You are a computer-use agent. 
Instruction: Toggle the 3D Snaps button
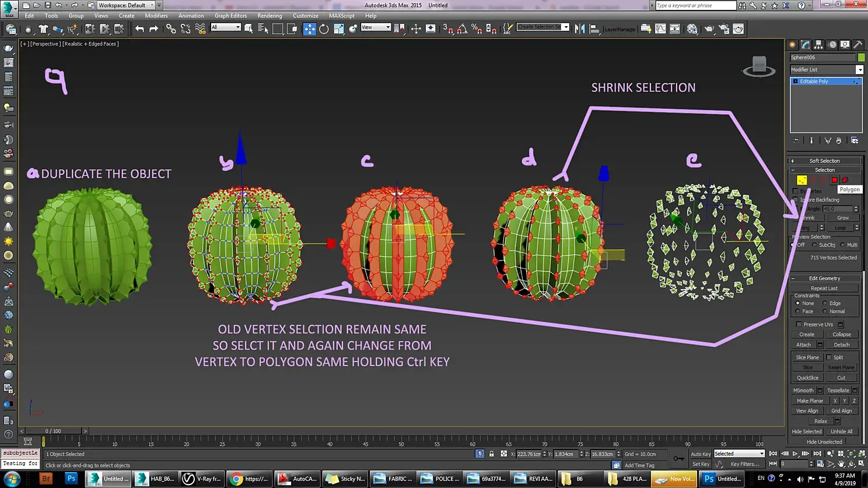click(448, 29)
